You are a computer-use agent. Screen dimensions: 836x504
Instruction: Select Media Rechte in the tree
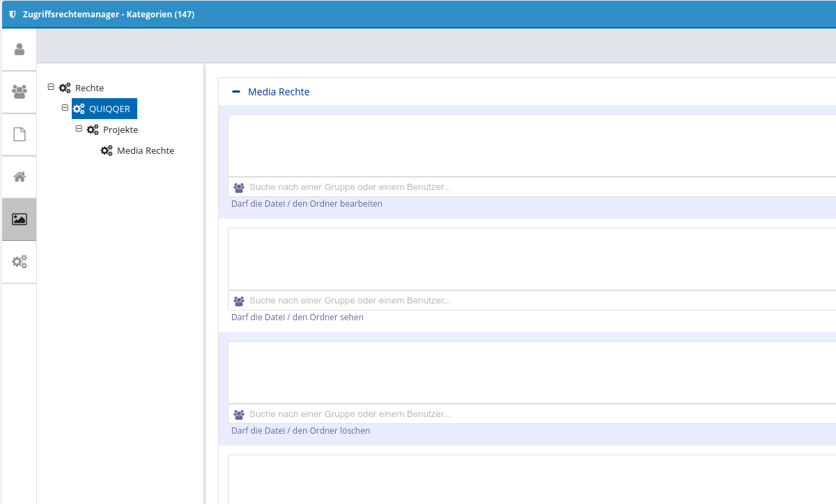tap(145, 151)
